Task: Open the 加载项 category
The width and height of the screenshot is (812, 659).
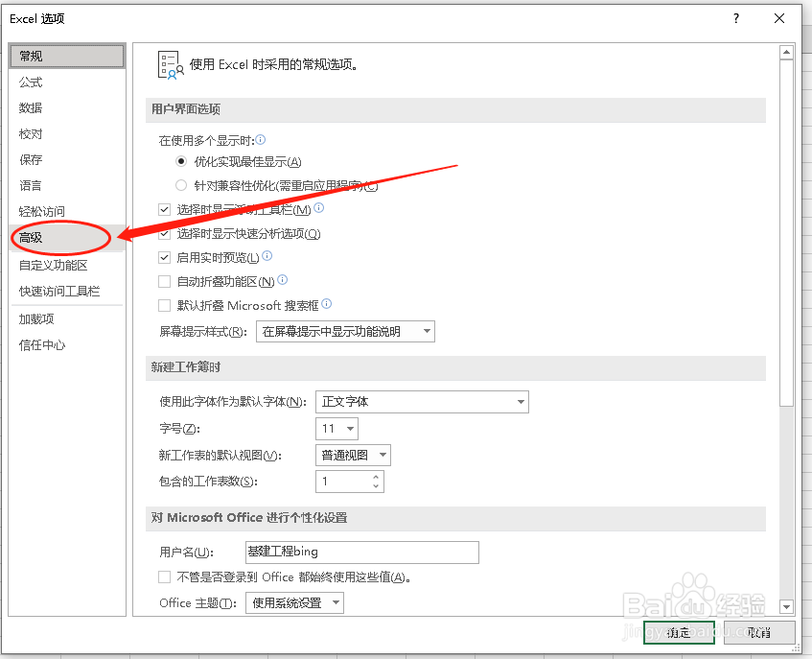Action: pyautogui.click(x=67, y=319)
